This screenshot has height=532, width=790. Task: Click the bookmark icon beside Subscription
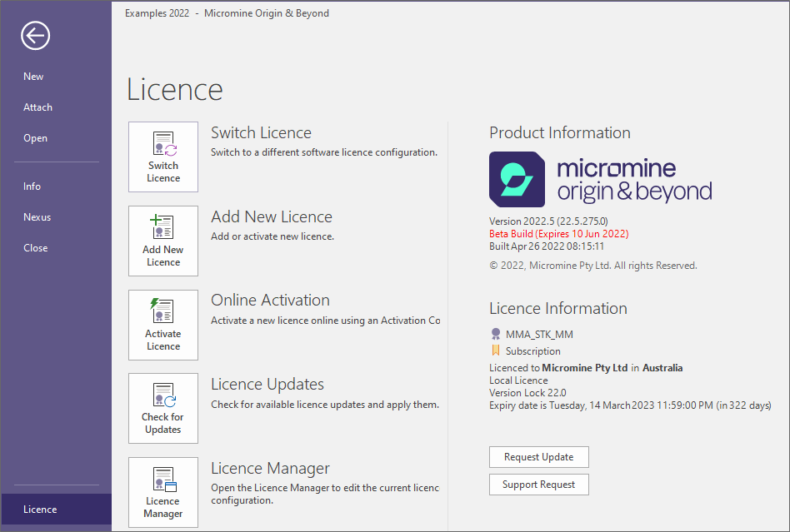coord(496,351)
